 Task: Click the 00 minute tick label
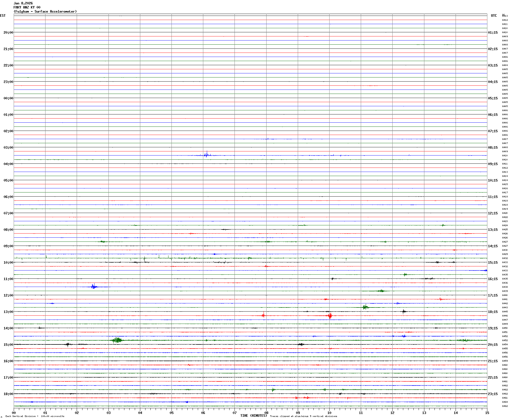pos(14,413)
